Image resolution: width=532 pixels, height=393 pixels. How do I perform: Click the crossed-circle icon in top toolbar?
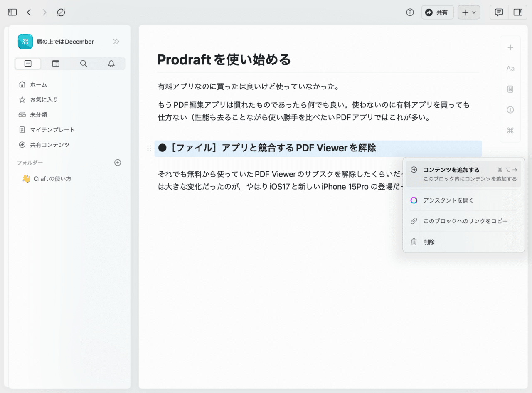coord(61,12)
